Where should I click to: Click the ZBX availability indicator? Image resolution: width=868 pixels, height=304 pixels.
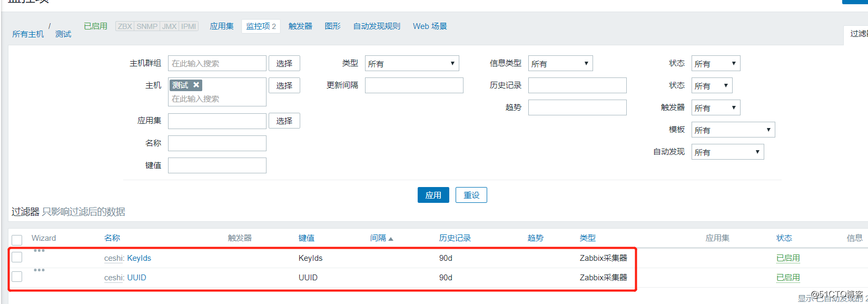[x=125, y=26]
